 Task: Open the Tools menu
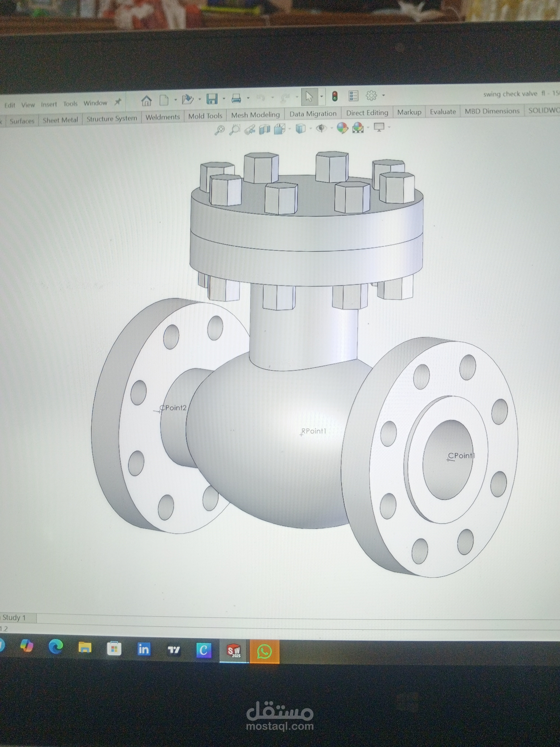(x=70, y=104)
